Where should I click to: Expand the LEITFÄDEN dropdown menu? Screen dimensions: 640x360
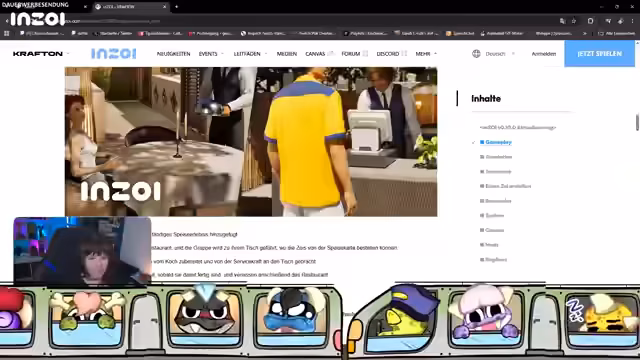pos(250,54)
